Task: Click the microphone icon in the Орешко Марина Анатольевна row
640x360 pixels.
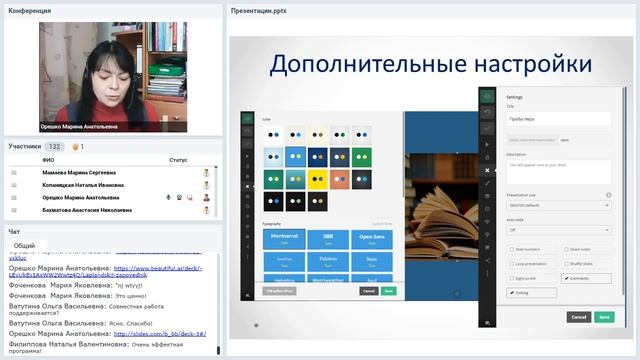Action: tap(168, 198)
